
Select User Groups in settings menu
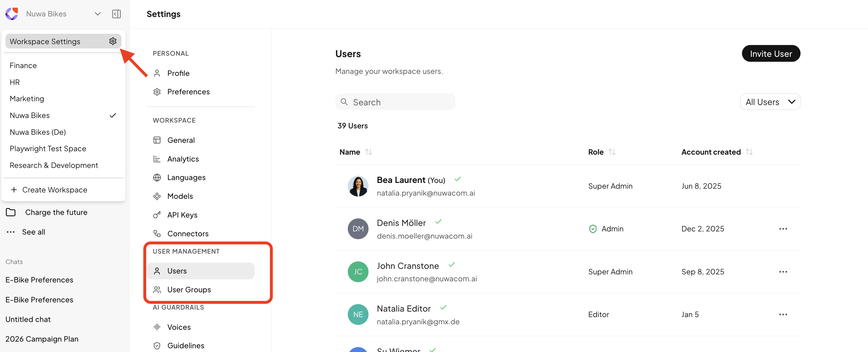pyautogui.click(x=189, y=289)
